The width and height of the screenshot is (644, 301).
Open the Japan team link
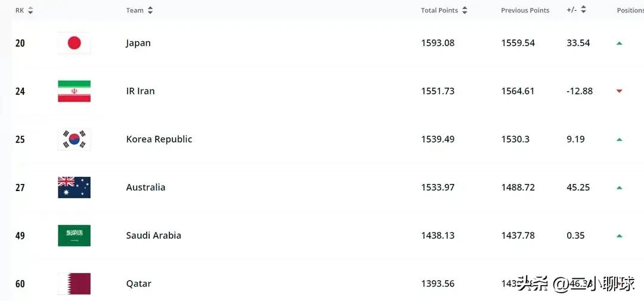point(138,43)
